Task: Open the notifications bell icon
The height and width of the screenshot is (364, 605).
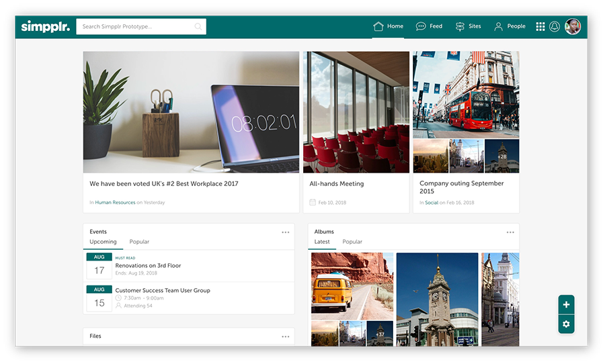Action: point(555,26)
